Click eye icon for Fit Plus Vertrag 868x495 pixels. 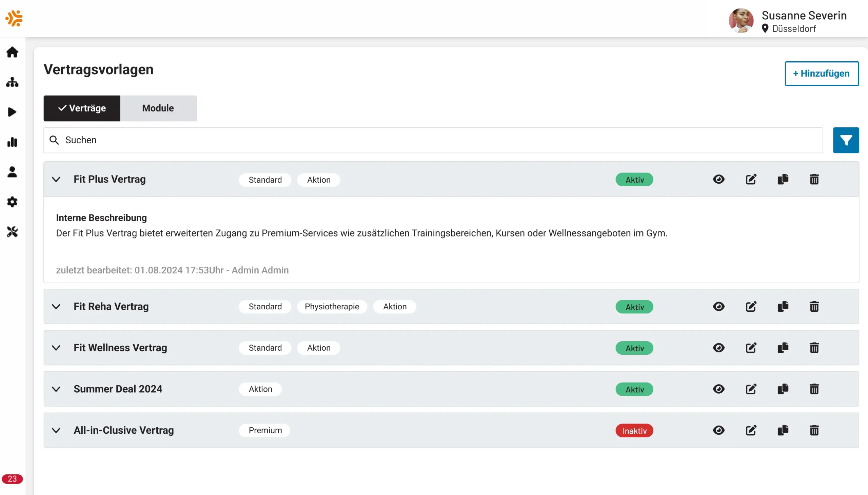[718, 179]
